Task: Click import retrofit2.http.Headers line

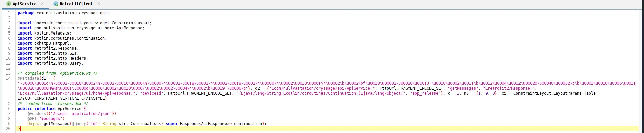Action: pyautogui.click(x=53, y=58)
